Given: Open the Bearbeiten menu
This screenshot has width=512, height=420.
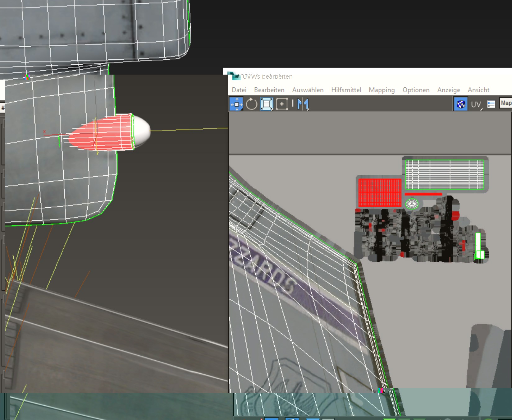Looking at the screenshot, I should coord(269,90).
